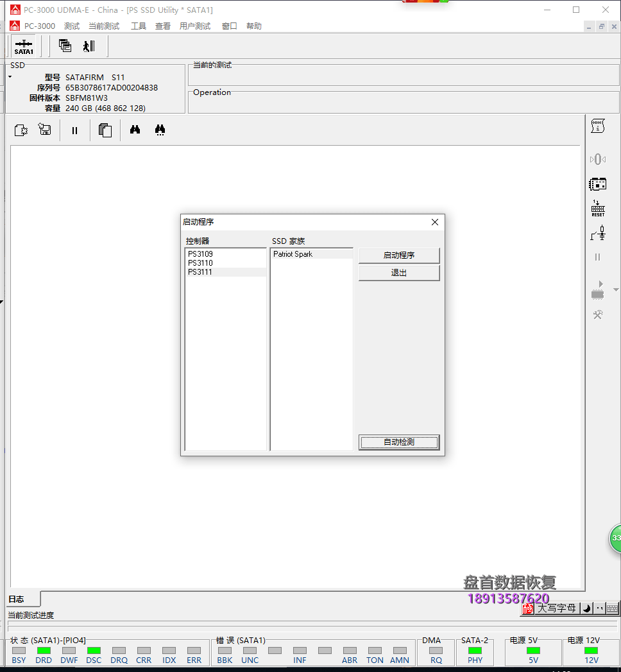This screenshot has height=672, width=621.
Task: Click the firmware version SBFM81W3
Action: (87, 98)
